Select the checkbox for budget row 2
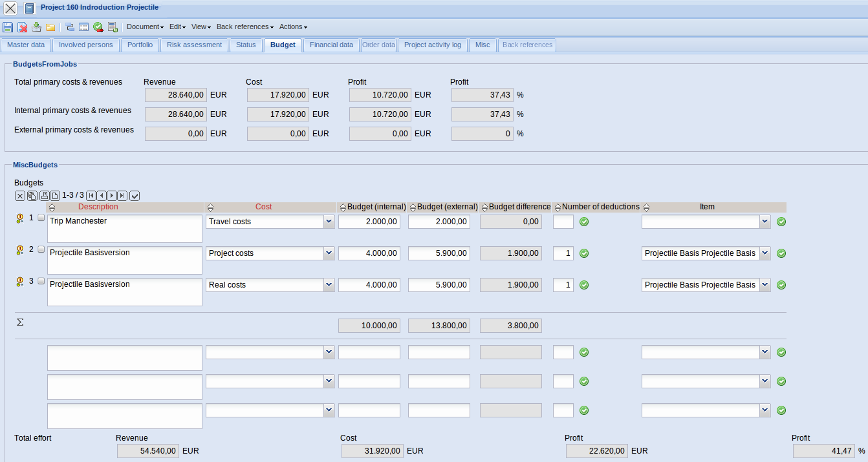The width and height of the screenshot is (868, 462). (41, 249)
